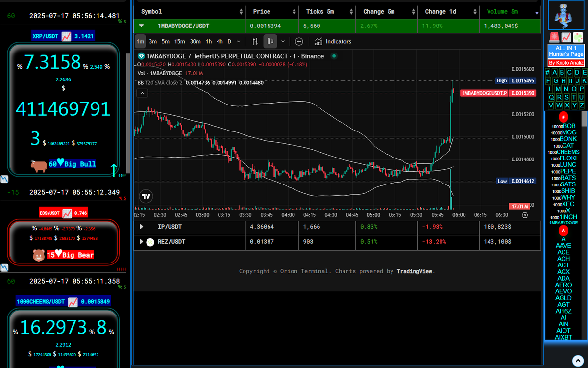
Task: Expand the IP/USDT row
Action: 142,227
